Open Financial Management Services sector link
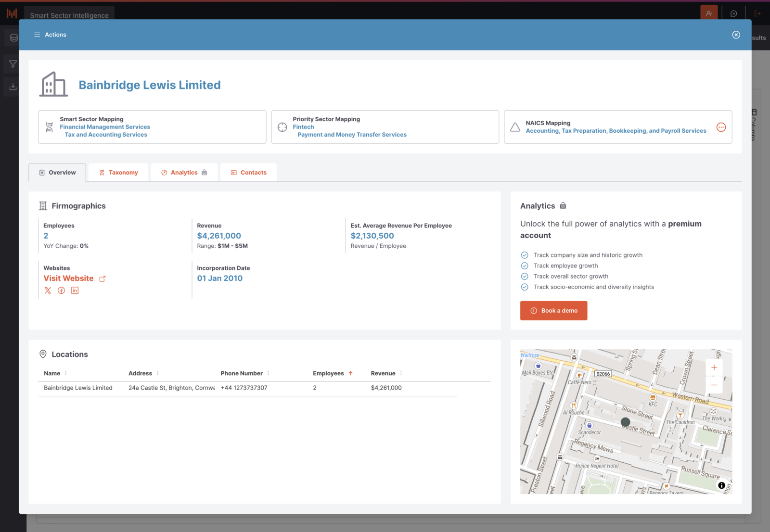Image resolution: width=770 pixels, height=532 pixels. tap(105, 127)
